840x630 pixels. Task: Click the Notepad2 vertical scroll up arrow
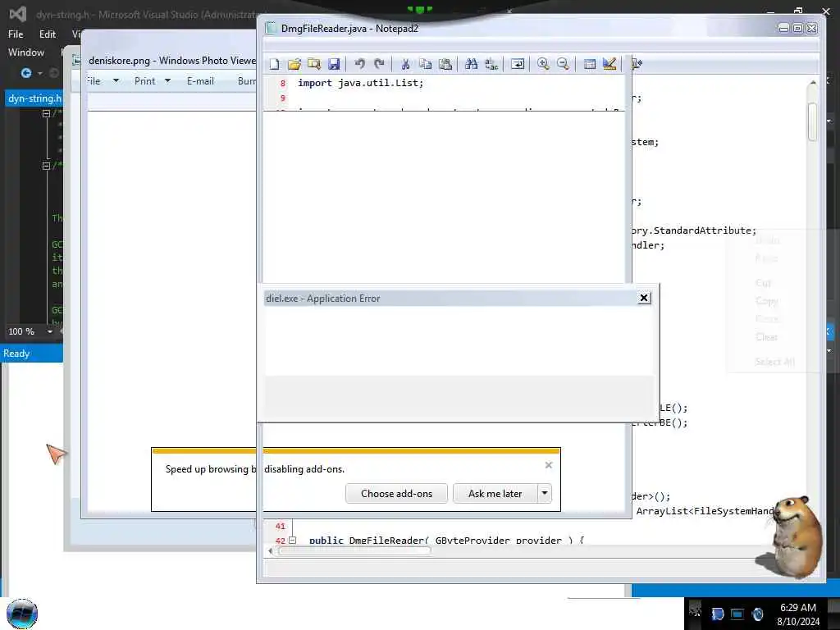click(813, 83)
